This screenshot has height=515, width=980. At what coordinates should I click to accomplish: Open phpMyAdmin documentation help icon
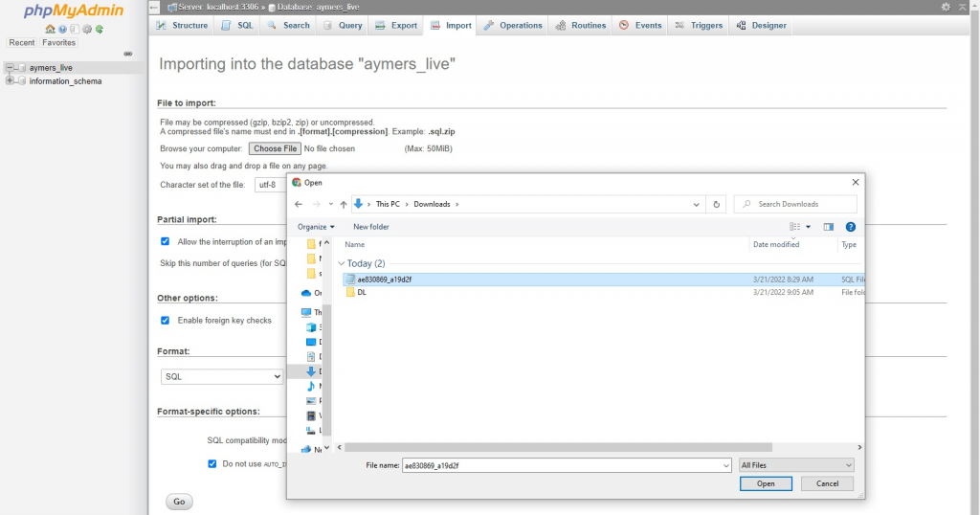pyautogui.click(x=62, y=30)
